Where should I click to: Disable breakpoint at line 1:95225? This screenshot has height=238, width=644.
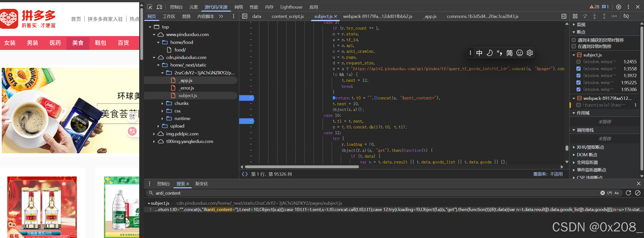click(579, 82)
